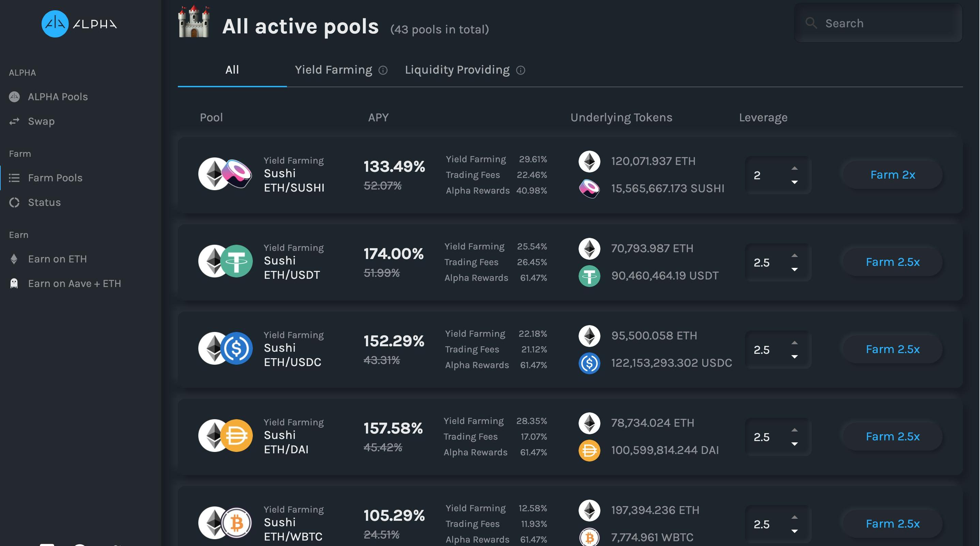The height and width of the screenshot is (546, 980).
Task: Select the All tab
Action: [x=232, y=70]
